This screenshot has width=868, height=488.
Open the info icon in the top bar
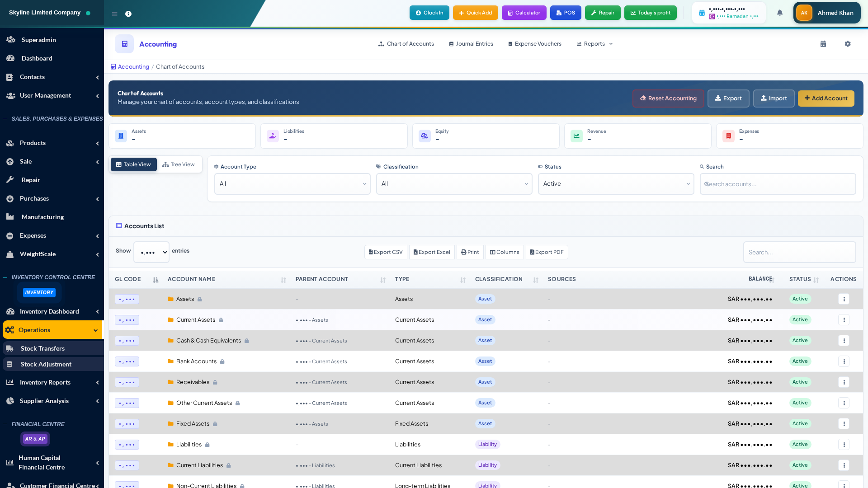(128, 14)
